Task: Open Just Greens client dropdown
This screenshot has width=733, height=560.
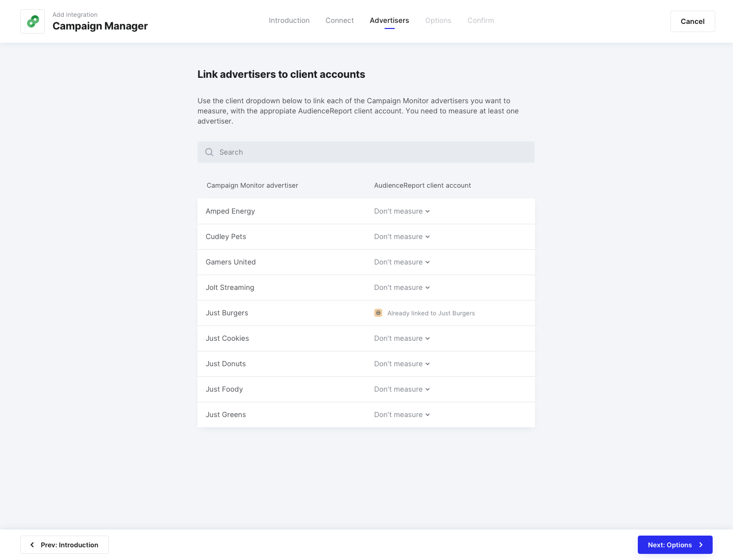Action: click(402, 415)
